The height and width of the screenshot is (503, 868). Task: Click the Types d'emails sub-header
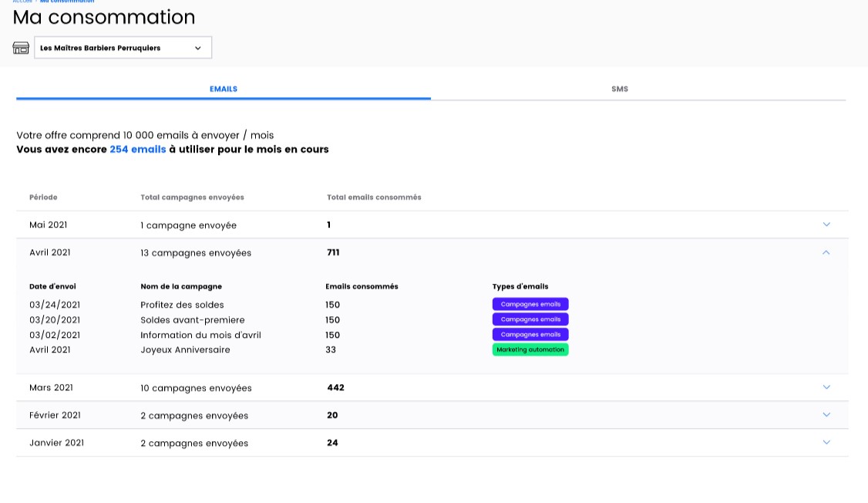[x=520, y=286]
